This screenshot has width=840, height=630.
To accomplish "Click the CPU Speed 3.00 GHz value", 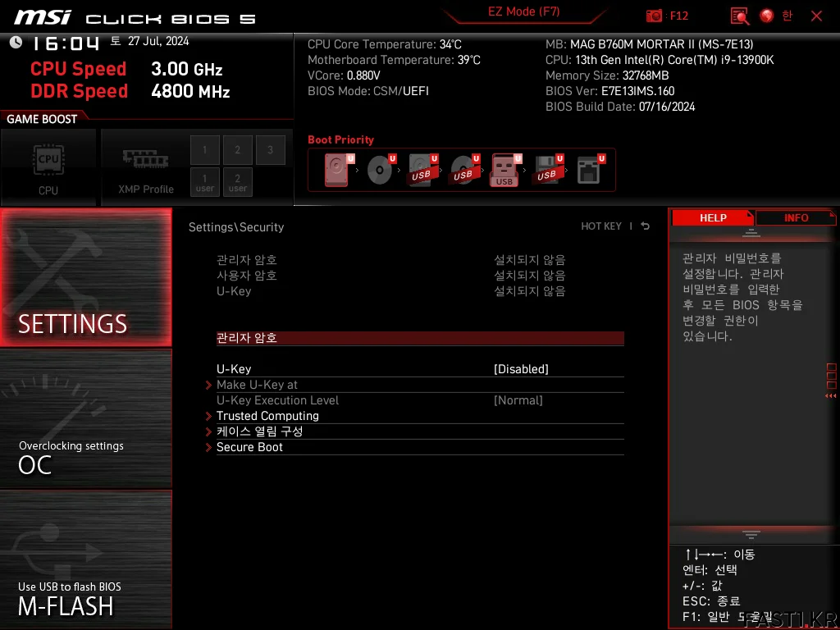I will [x=186, y=69].
